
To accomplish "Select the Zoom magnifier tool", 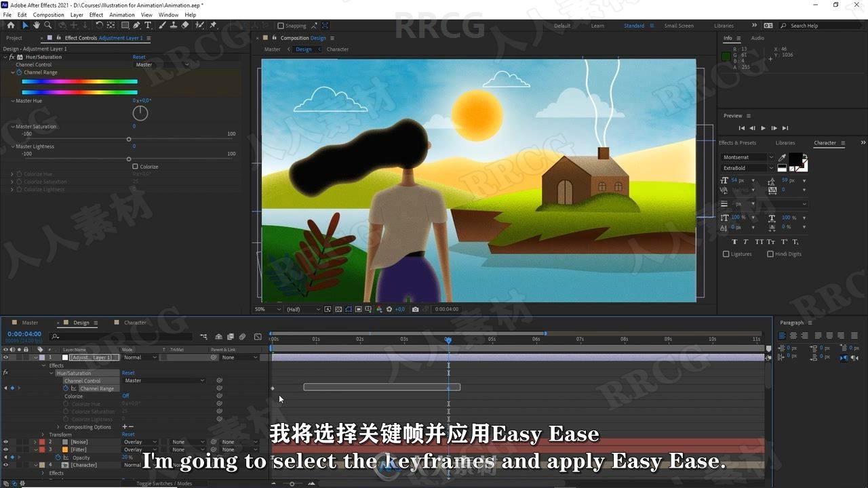I will coord(47,25).
